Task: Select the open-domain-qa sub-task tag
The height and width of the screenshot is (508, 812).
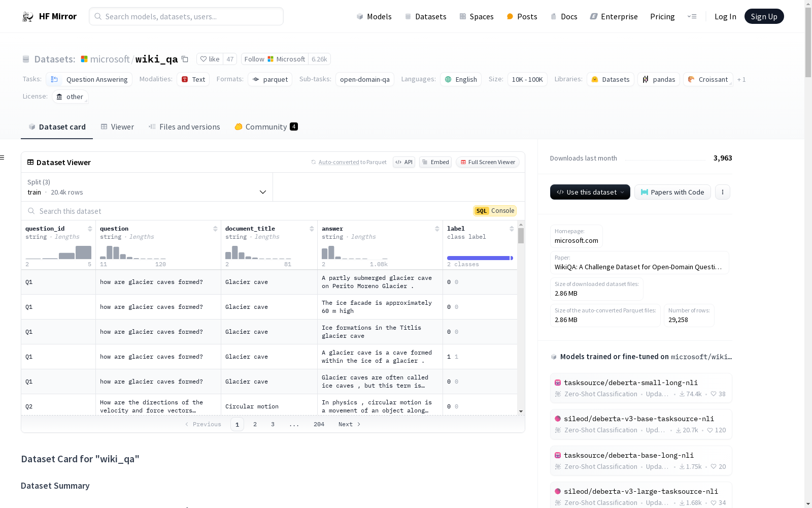Action: (365, 79)
